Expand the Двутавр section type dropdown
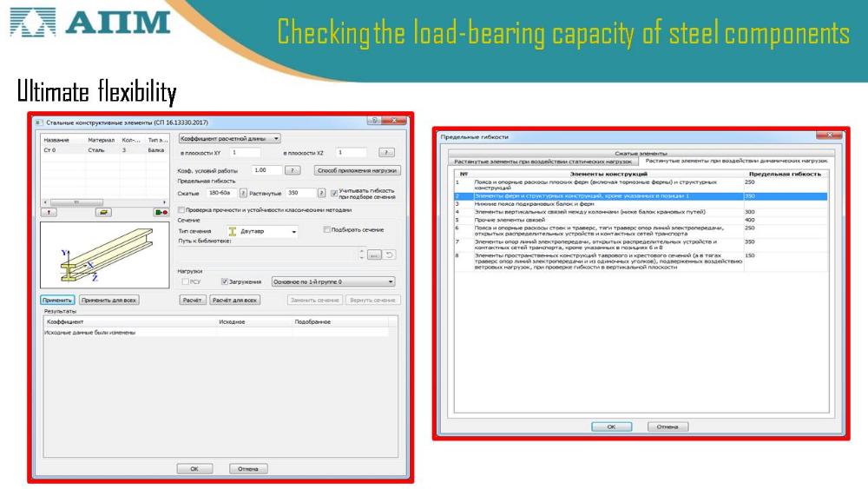The width and height of the screenshot is (868, 489). (294, 232)
